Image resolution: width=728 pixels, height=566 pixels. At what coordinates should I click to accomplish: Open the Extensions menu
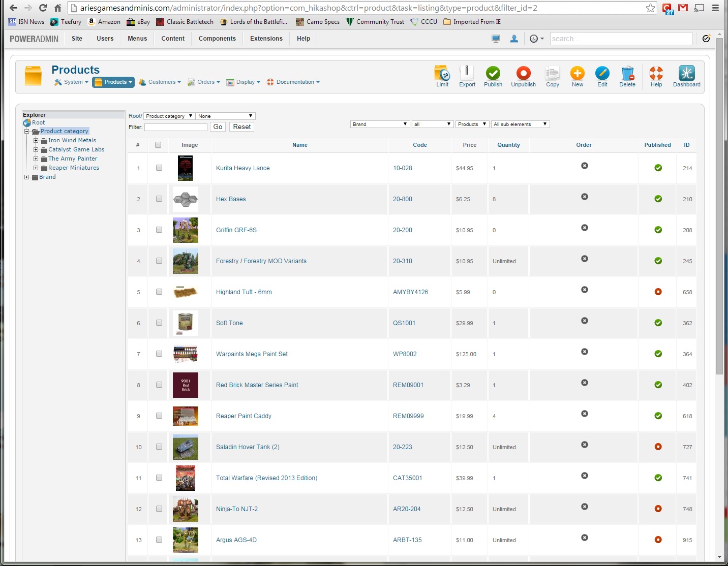coord(266,39)
